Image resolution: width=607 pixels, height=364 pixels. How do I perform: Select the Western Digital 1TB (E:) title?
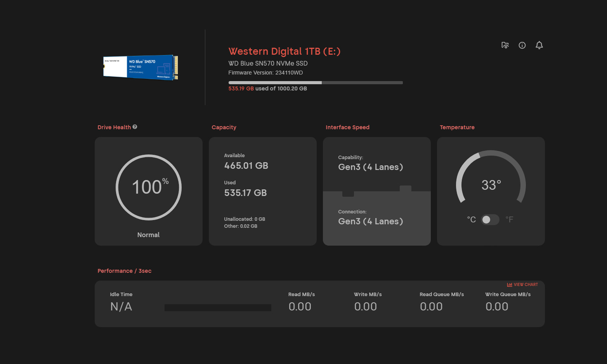pyautogui.click(x=284, y=52)
